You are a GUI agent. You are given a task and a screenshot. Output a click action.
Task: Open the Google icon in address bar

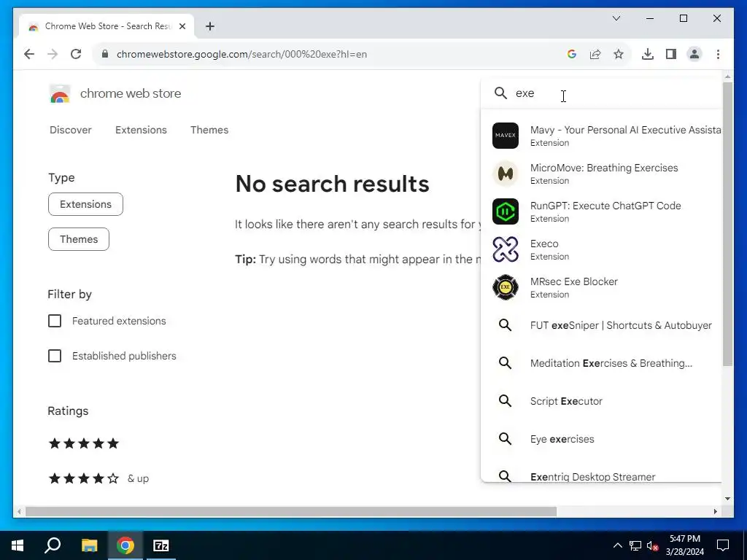coord(572,54)
